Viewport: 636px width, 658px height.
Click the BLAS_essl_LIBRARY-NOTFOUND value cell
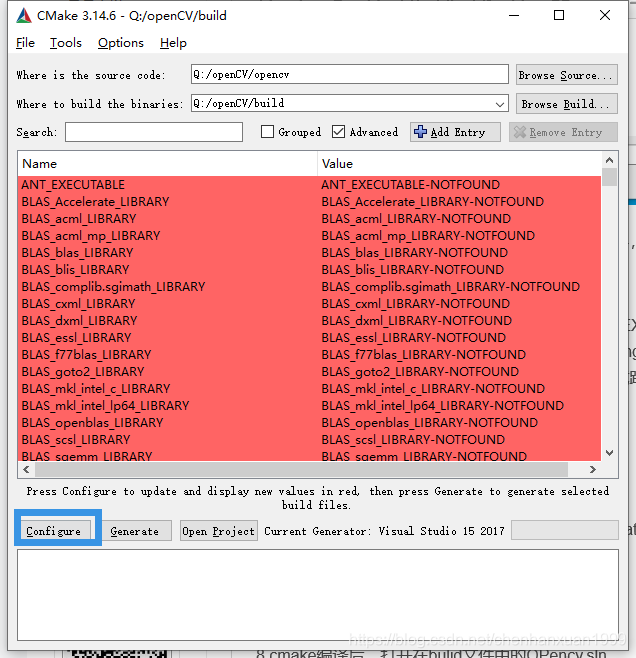[x=414, y=337]
